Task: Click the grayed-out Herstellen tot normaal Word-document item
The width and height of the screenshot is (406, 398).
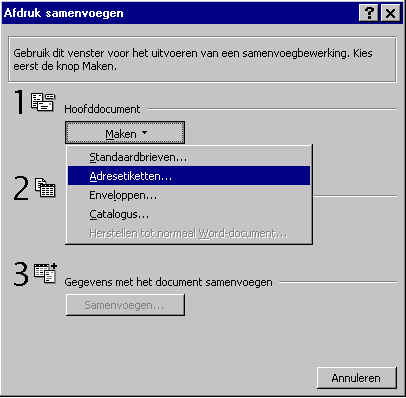Action: [x=189, y=233]
